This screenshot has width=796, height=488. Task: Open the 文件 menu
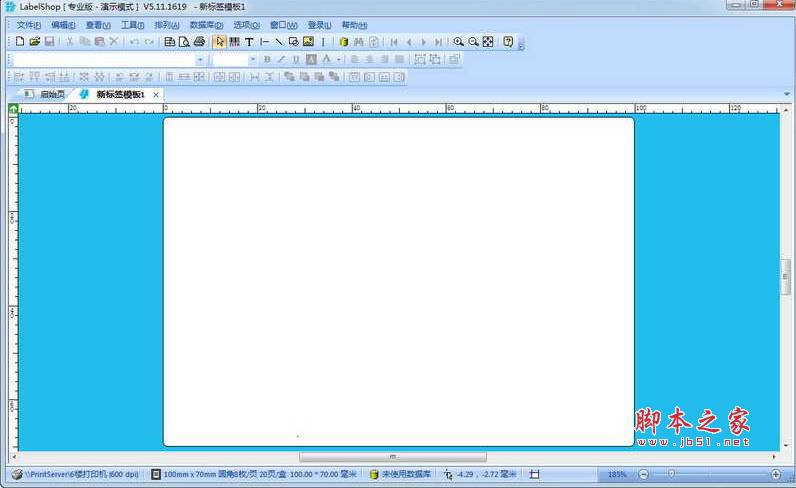coord(29,25)
